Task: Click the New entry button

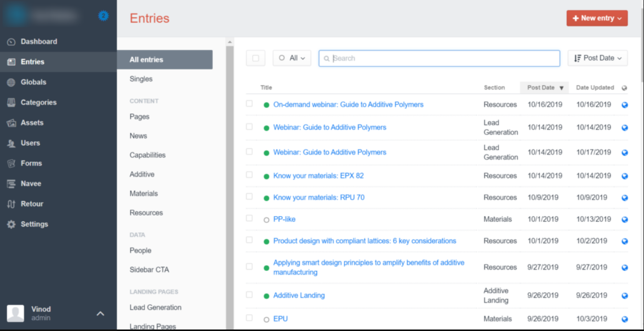Action: [594, 18]
